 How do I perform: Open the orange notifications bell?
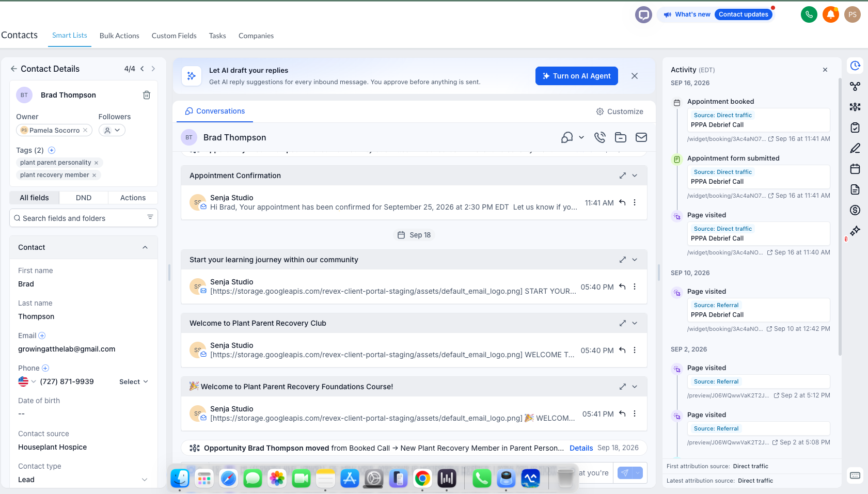[x=831, y=14]
